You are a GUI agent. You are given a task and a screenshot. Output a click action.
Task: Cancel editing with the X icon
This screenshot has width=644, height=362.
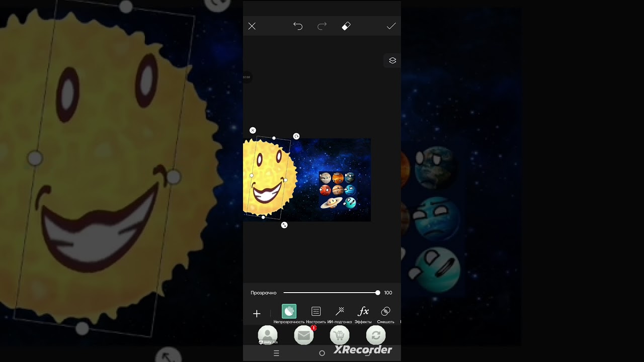click(x=252, y=26)
